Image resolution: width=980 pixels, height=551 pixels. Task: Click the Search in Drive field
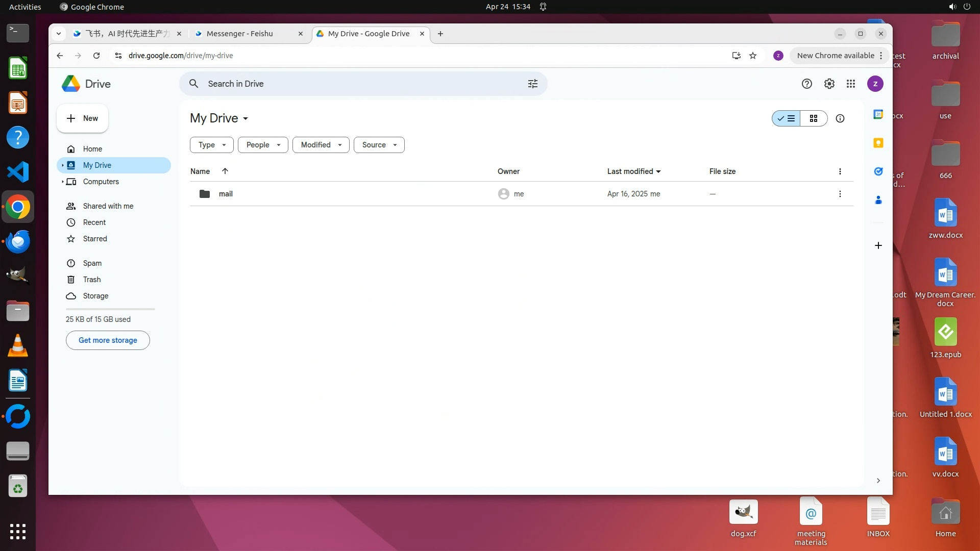click(x=357, y=84)
